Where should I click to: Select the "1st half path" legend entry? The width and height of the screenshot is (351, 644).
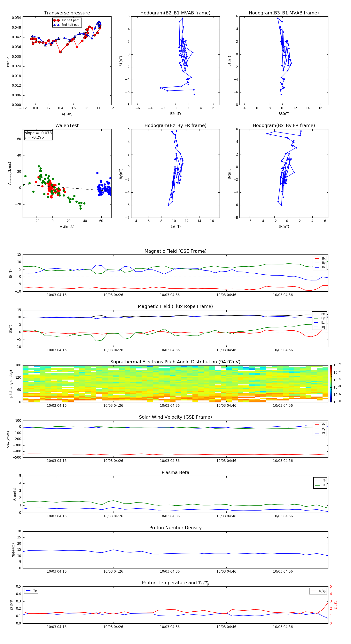point(67,20)
